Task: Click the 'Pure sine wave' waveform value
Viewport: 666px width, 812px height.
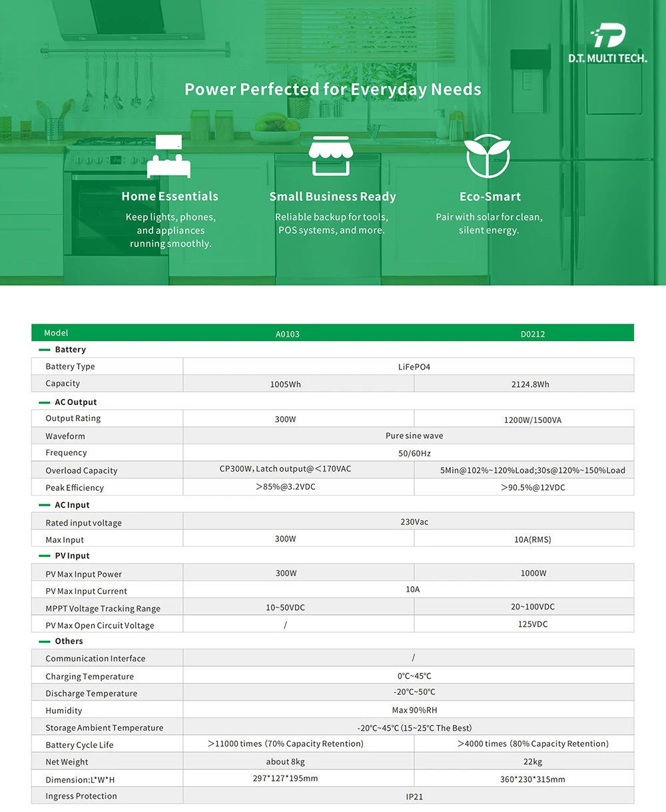Action: pos(414,436)
